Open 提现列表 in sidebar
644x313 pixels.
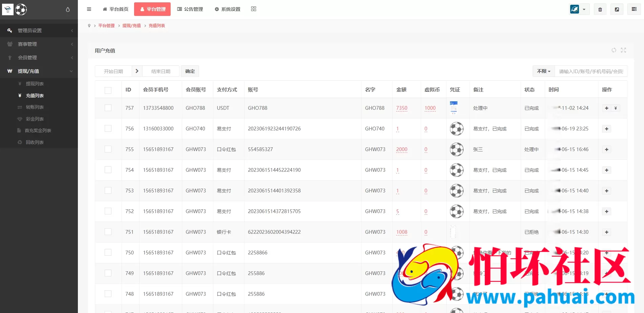pos(35,84)
